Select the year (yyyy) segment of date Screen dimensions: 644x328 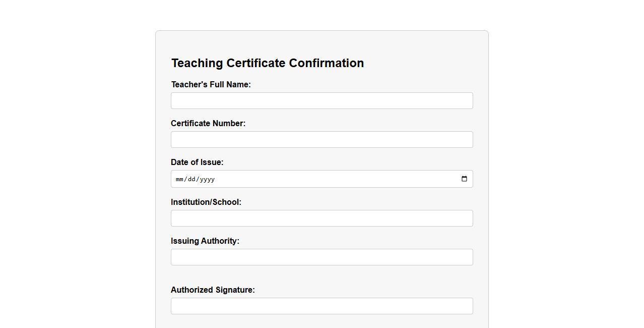click(x=207, y=179)
